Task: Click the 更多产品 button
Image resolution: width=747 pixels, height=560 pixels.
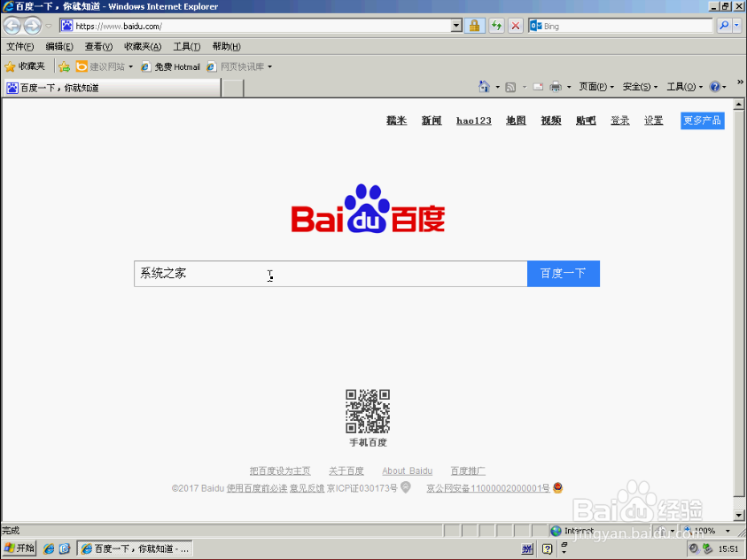Action: pos(702,121)
